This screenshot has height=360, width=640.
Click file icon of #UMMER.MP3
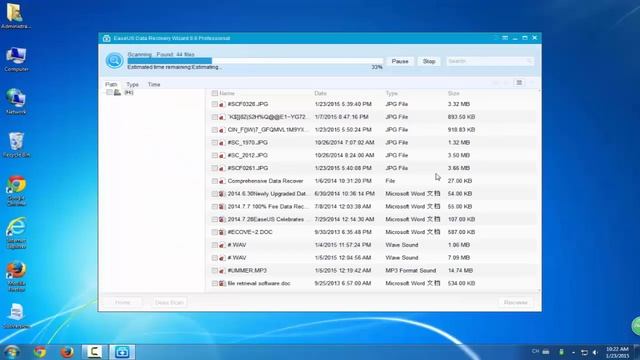pos(222,271)
